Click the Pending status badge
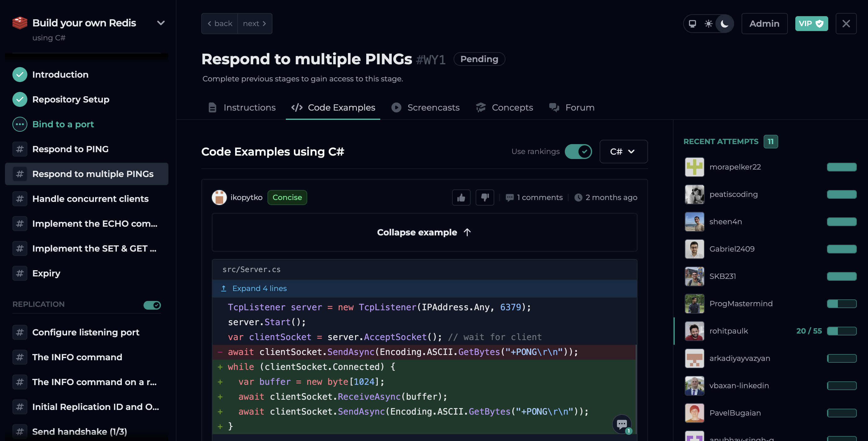The height and width of the screenshot is (441, 868). pos(479,59)
